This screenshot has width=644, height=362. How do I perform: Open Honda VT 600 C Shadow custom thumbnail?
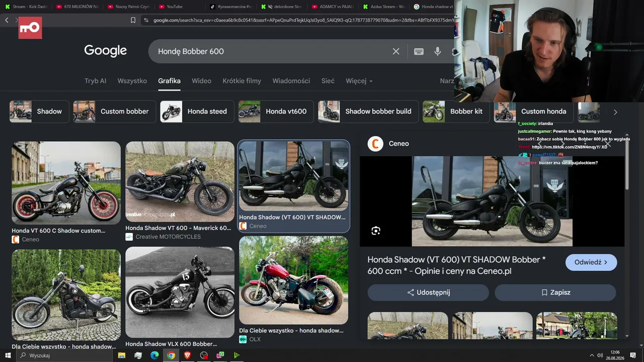(x=66, y=183)
